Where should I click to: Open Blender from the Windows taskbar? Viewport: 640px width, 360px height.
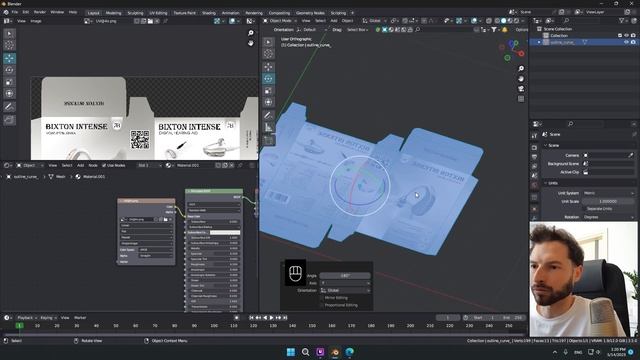tap(335, 352)
